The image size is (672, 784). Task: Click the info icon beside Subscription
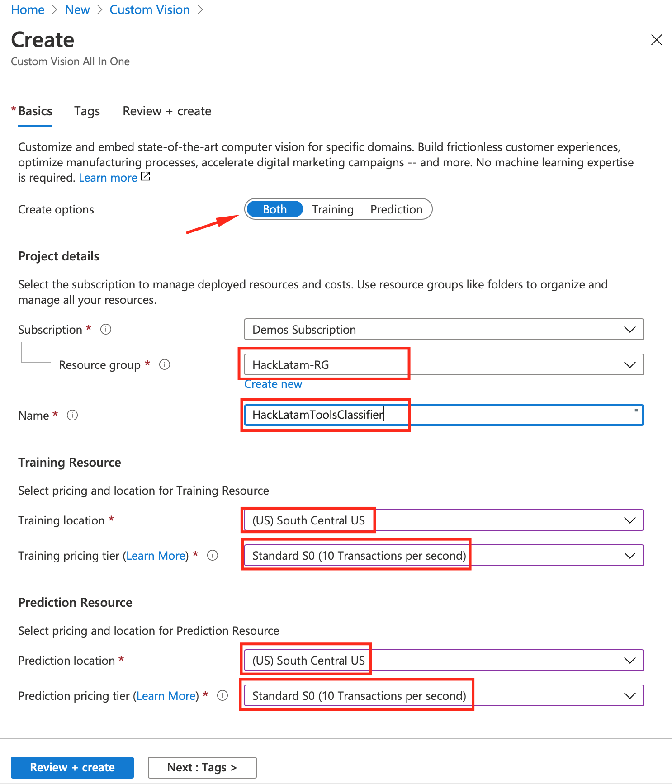(105, 329)
